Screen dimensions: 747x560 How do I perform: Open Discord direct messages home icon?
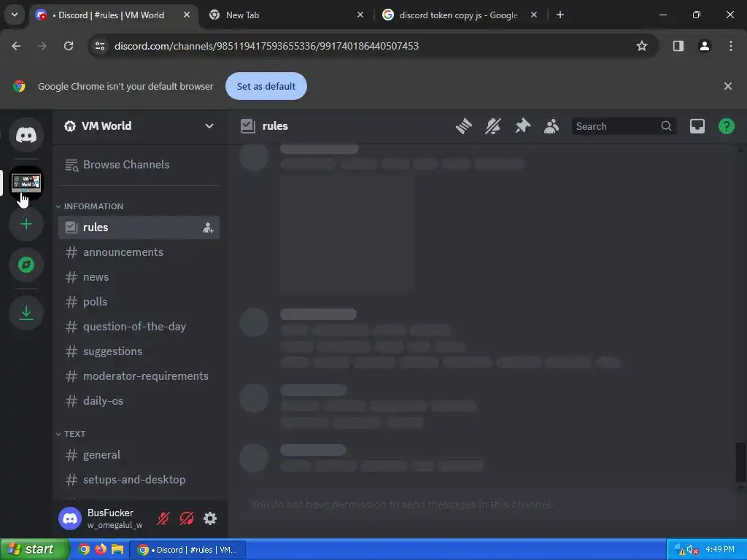pos(26,135)
